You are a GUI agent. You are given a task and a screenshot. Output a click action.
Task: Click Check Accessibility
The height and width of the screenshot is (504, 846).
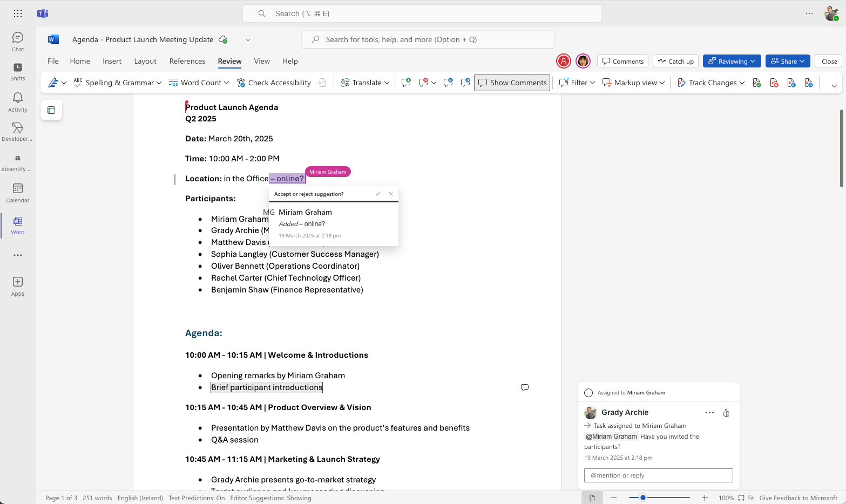[x=274, y=83]
